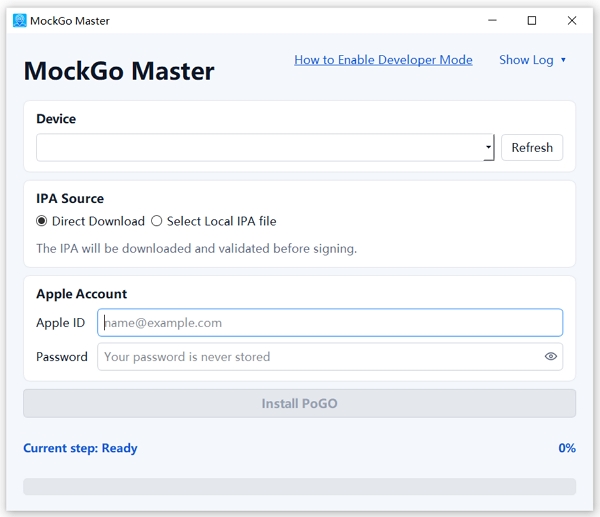Viewport: 600px width, 517px height.
Task: Click the MockGo Master app icon in title bar
Action: point(20,21)
